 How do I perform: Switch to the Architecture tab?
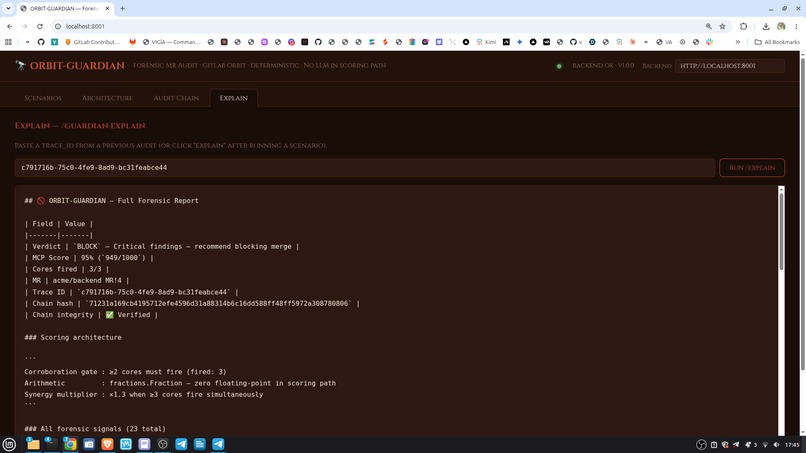[107, 98]
